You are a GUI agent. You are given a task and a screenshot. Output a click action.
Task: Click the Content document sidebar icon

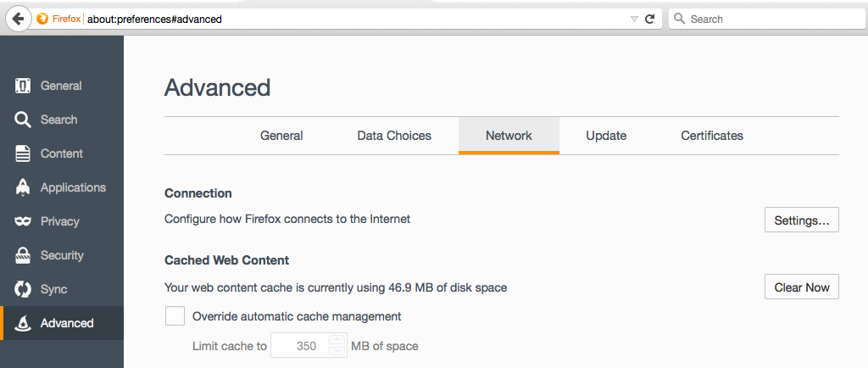(23, 153)
